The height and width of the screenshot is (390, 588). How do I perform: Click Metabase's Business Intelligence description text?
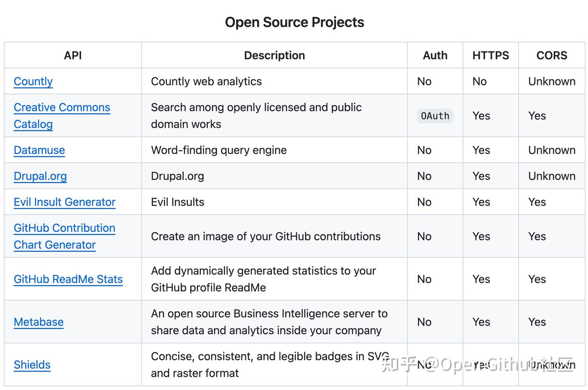tap(269, 322)
